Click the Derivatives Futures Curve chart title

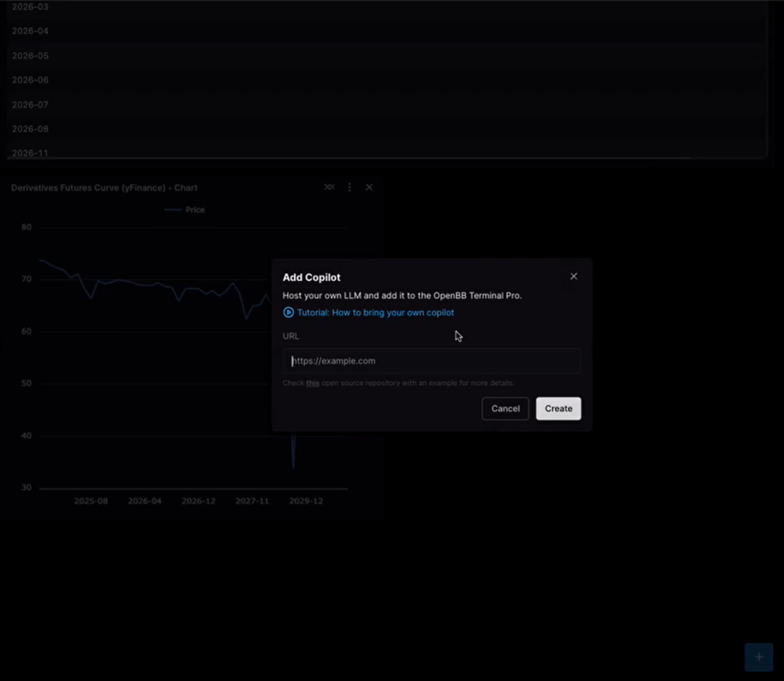click(x=104, y=187)
